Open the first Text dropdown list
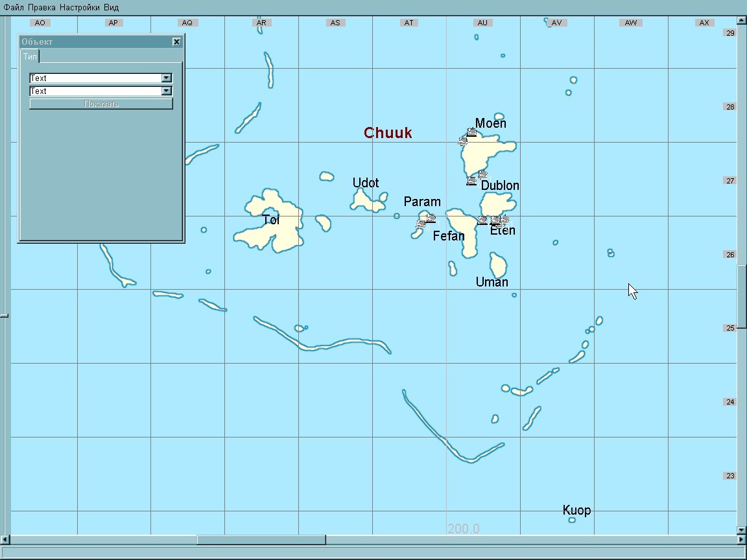This screenshot has height=560, width=747. point(166,78)
